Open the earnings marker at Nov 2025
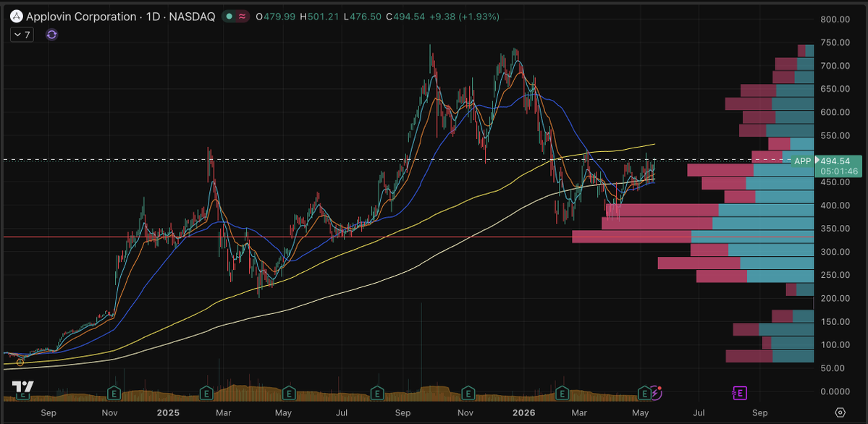868x424 pixels. click(468, 394)
